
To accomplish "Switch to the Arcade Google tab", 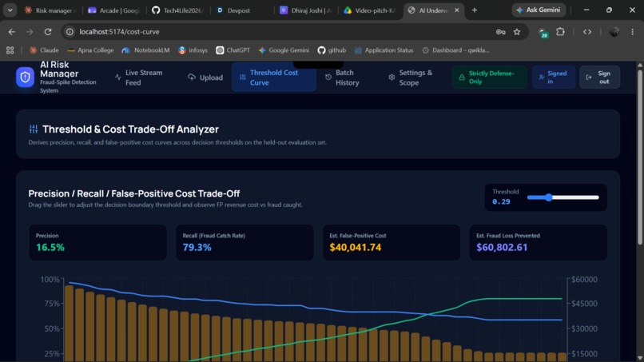I will pos(114,10).
